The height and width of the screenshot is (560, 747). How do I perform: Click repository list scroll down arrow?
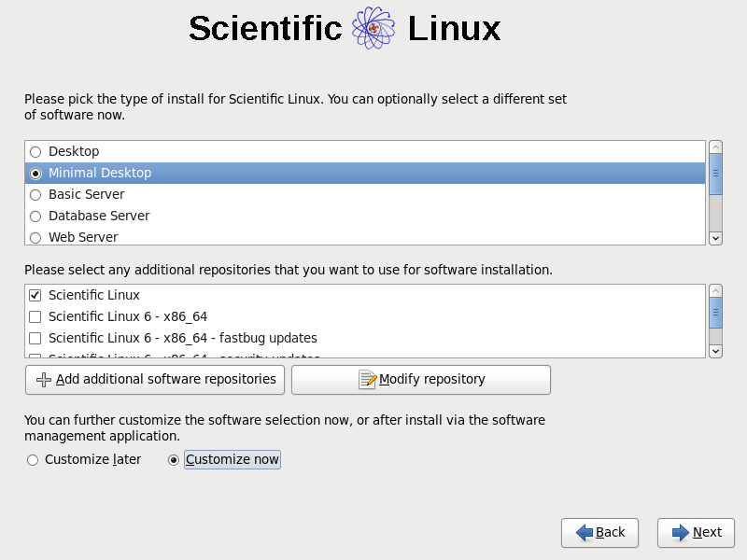(715, 352)
